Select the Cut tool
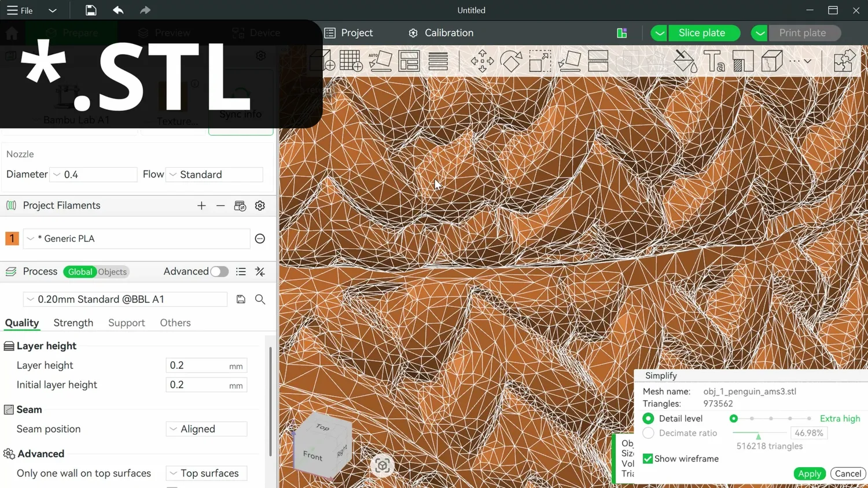The image size is (868, 488). coord(598,61)
